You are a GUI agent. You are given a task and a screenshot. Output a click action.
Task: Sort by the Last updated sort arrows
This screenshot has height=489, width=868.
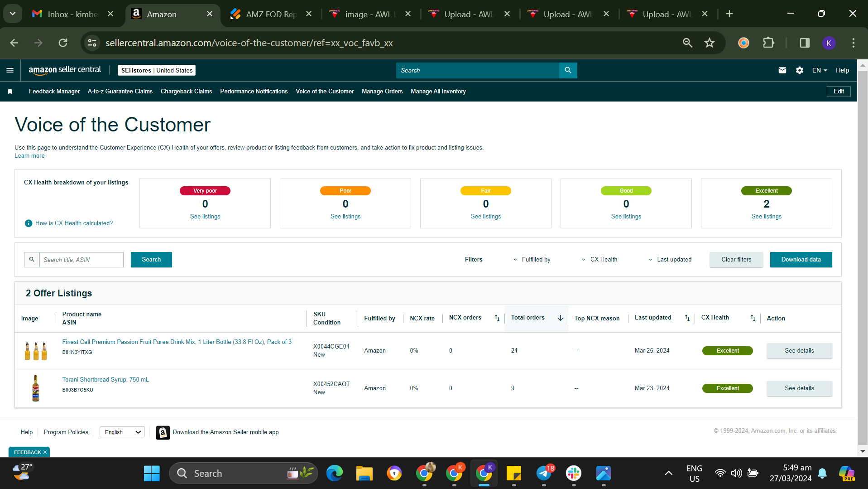(687, 318)
